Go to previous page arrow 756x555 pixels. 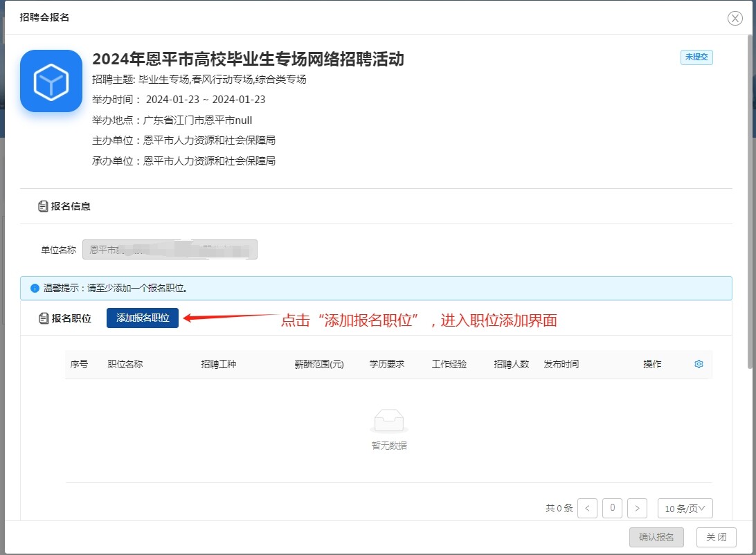[587, 509]
